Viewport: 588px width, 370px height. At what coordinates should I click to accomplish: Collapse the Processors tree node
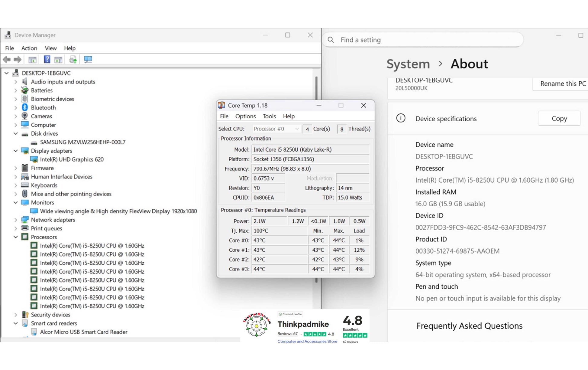point(16,237)
